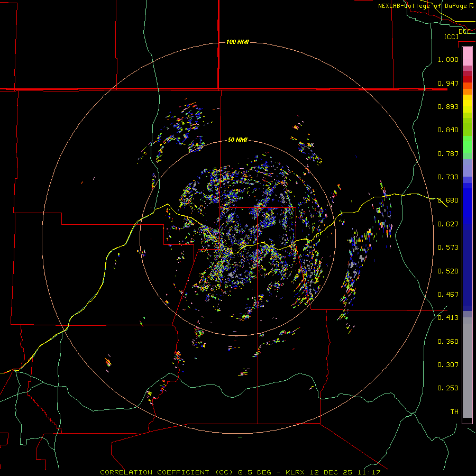476x476 pixels.
Task: Select the 1.000 value on the scale
Action: 448,59
